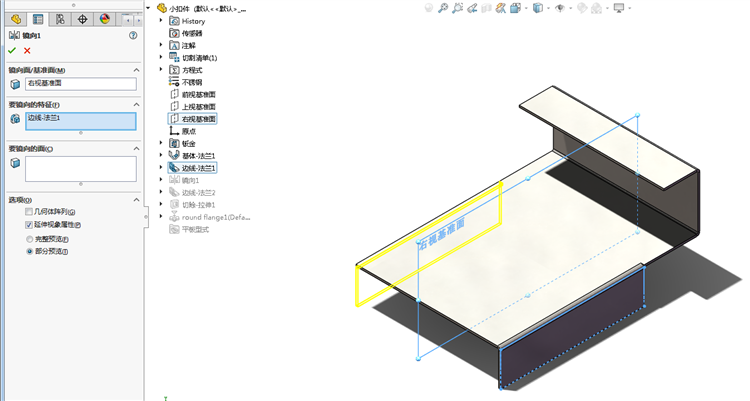750x401 pixels.
Task: Click the 镜向1 mirror feature icon in tree
Action: [x=174, y=180]
